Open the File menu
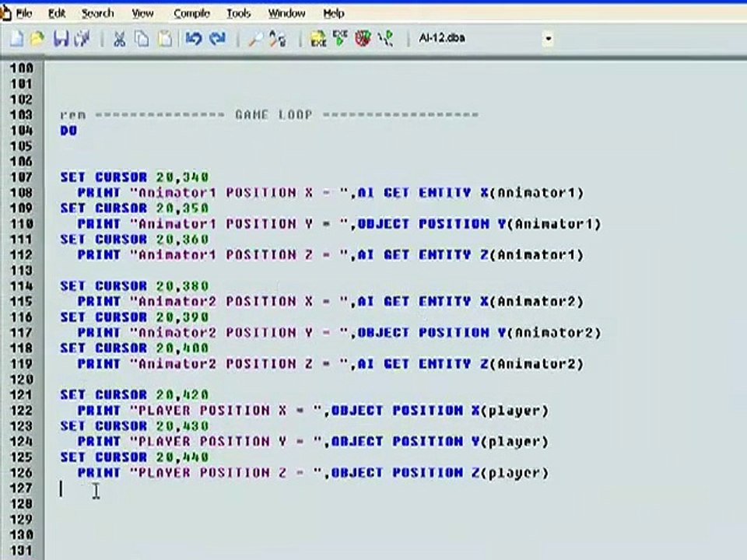 pyautogui.click(x=24, y=13)
